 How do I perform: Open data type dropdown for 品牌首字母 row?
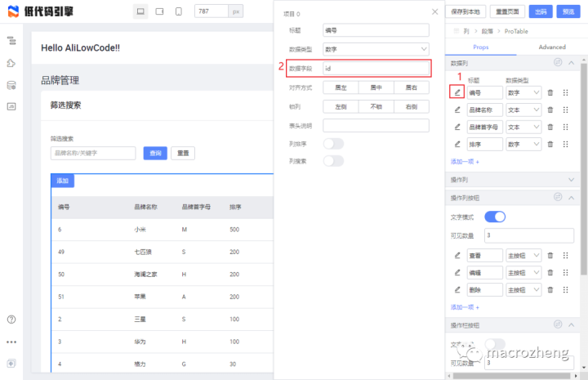point(523,127)
